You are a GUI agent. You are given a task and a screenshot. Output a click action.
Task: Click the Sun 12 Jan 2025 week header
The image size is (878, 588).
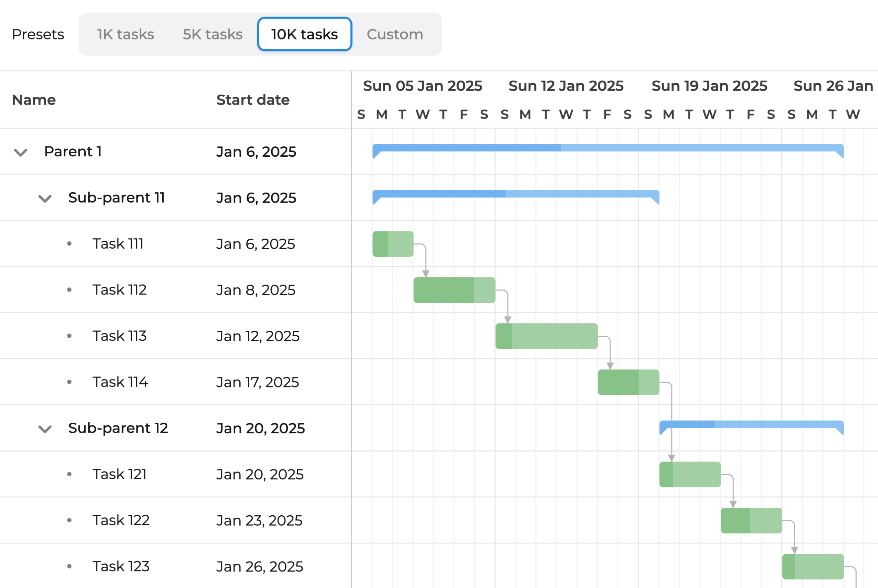tap(566, 86)
